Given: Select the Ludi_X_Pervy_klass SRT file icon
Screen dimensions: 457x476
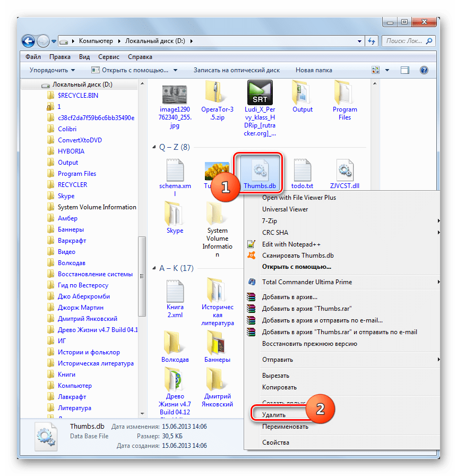Looking at the screenshot, I should [260, 93].
